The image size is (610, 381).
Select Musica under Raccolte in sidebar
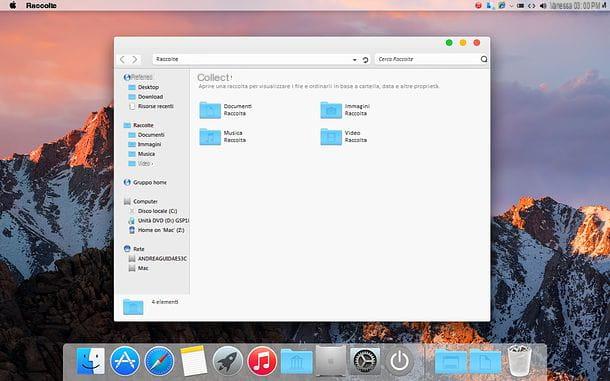(142, 154)
